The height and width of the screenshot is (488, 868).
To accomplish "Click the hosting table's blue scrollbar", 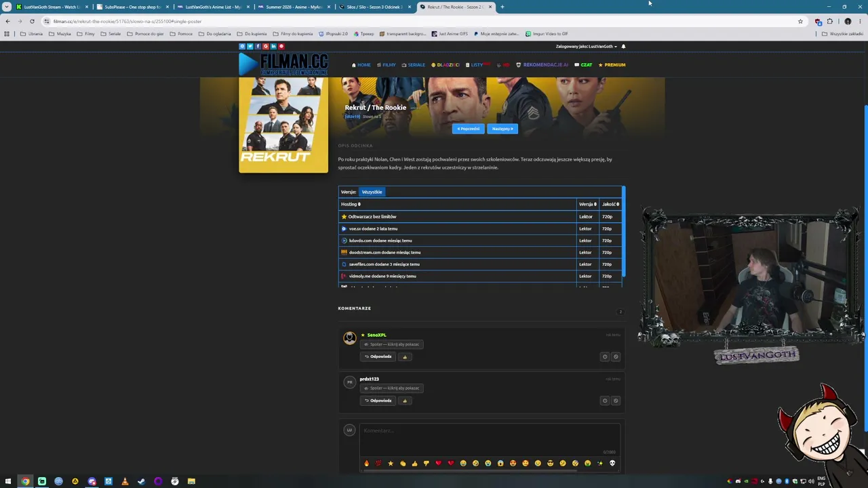I will pyautogui.click(x=623, y=231).
